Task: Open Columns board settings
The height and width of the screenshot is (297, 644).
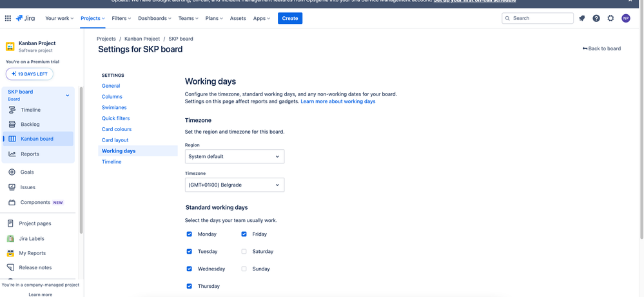Action: (112, 96)
